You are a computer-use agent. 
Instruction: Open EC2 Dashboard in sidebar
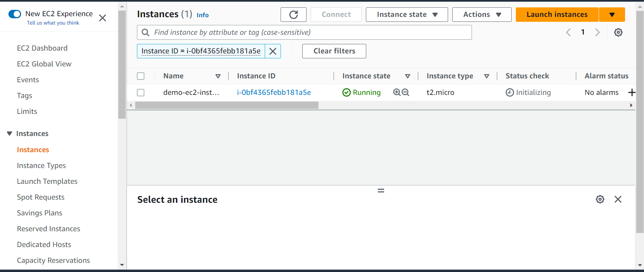(x=42, y=48)
